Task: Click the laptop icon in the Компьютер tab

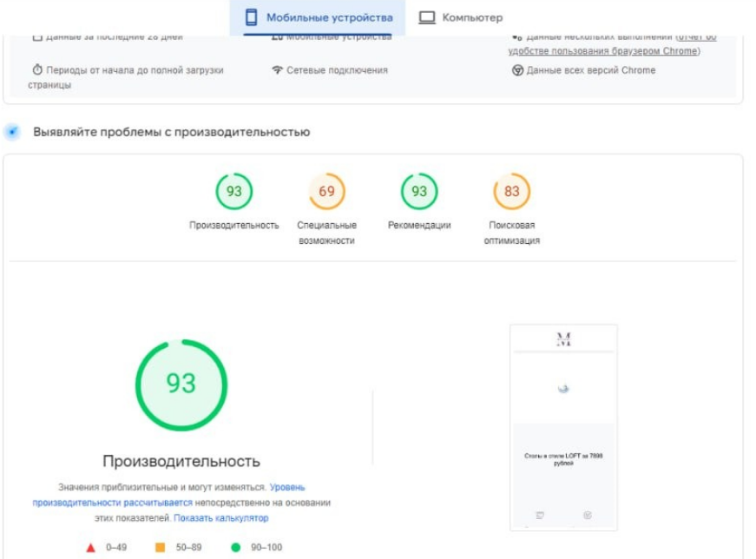Action: (426, 17)
